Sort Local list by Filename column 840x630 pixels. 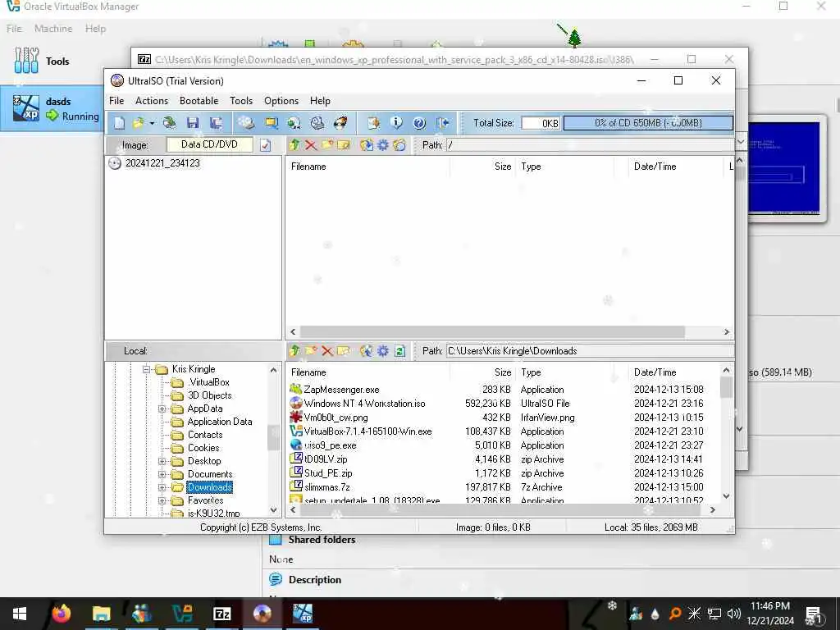[x=368, y=372]
